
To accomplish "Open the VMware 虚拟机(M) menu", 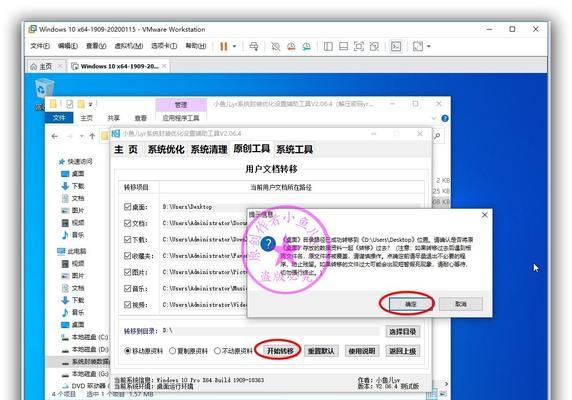I will pos(129,46).
